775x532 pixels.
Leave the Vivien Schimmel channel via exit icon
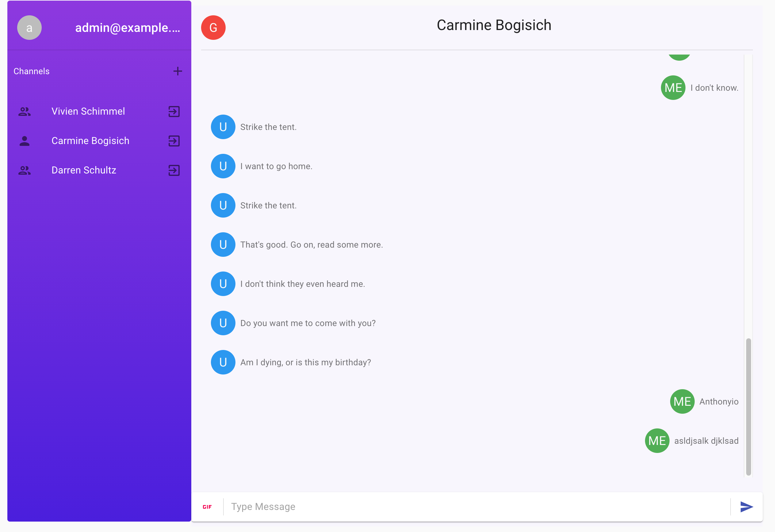174,111
